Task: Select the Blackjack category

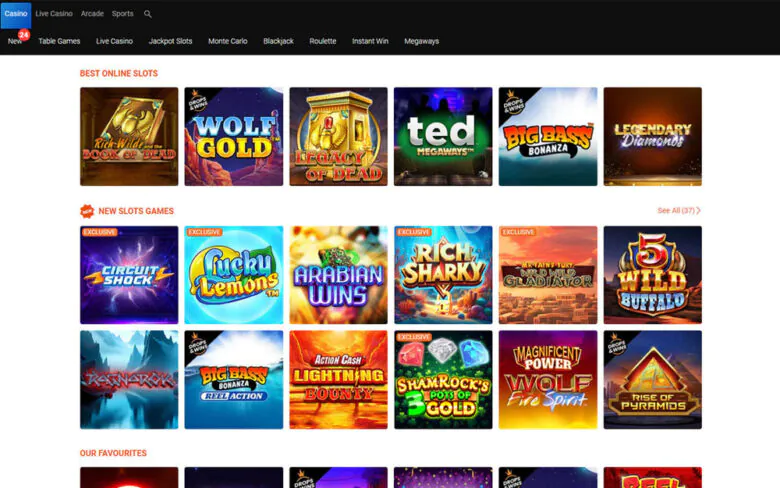Action: 279,41
